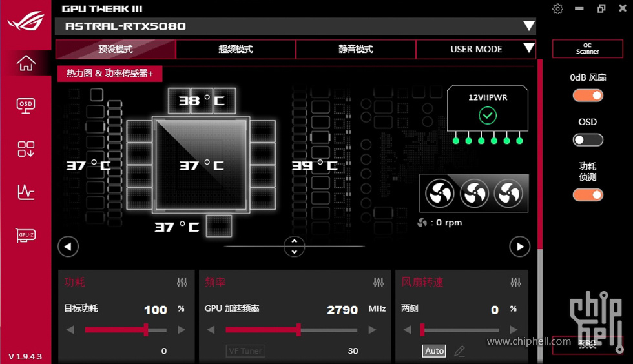The image size is (633, 364).
Task: Click the frequency offset value 30
Action: pos(353,350)
